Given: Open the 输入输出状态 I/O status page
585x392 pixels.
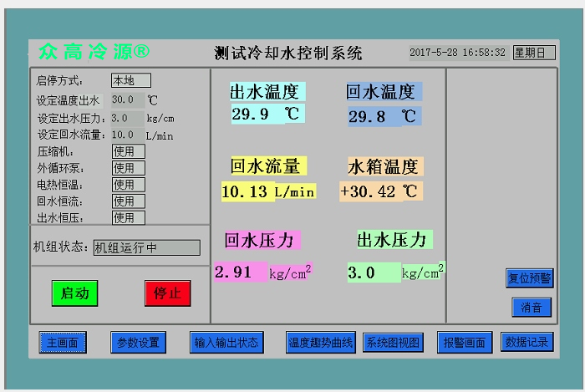Looking at the screenshot, I should click(227, 343).
